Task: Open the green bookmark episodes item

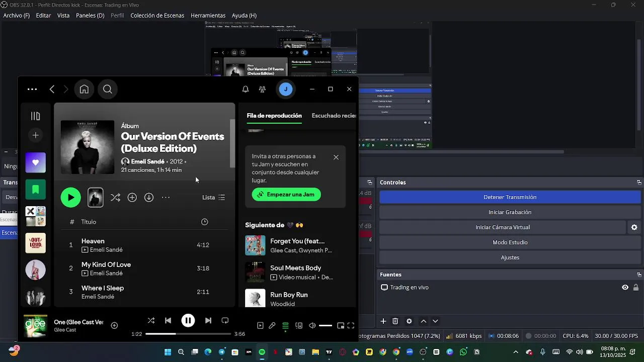Action: point(35,190)
